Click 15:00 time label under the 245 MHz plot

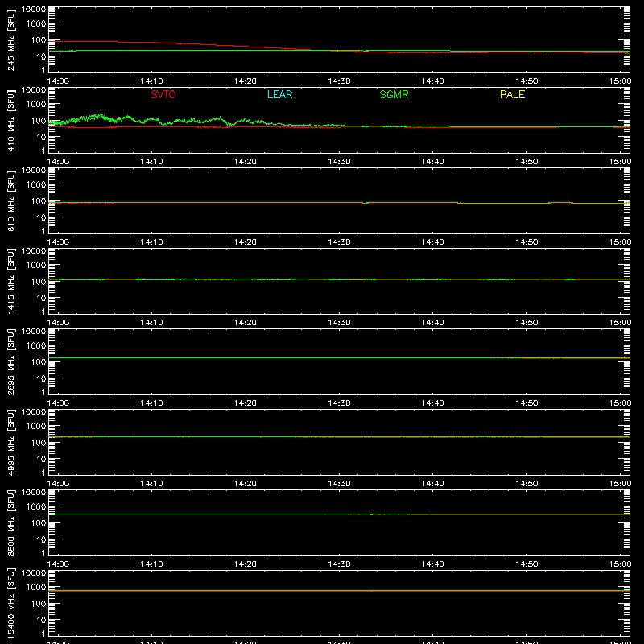[620, 81]
